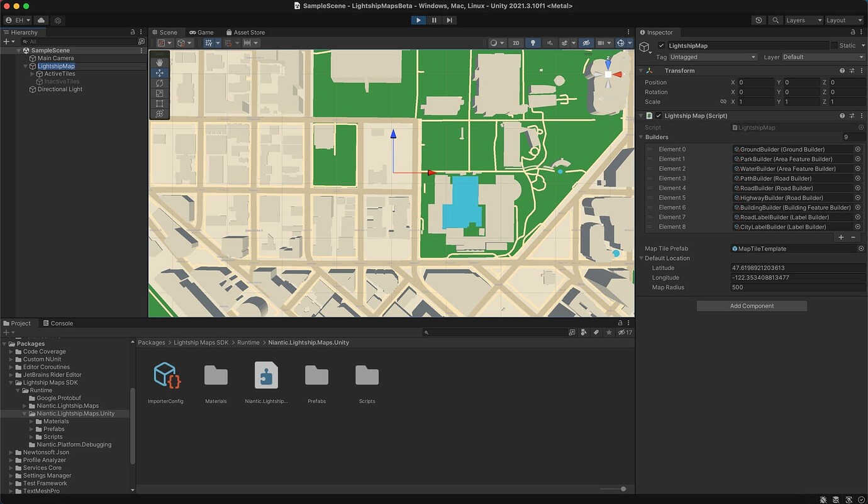
Task: Pick object for GroundBuilder Element 0
Action: 857,149
